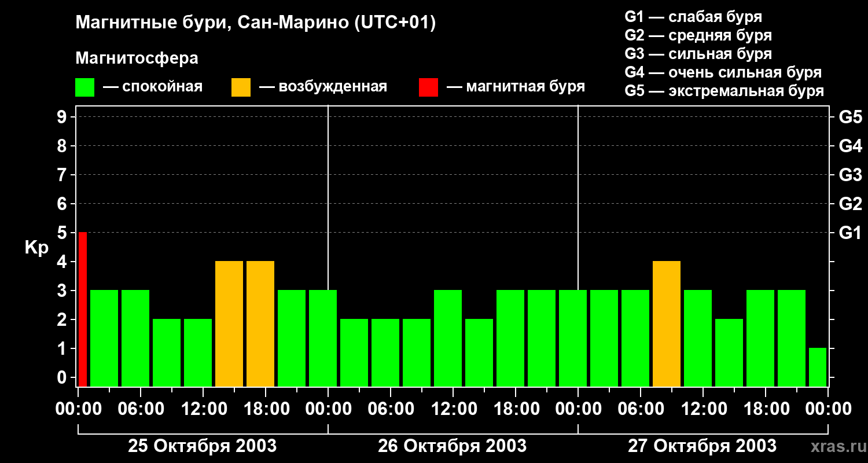Image resolution: width=868 pixels, height=463 pixels.
Task: Click the Kp axis value 4
Action: [63, 262]
